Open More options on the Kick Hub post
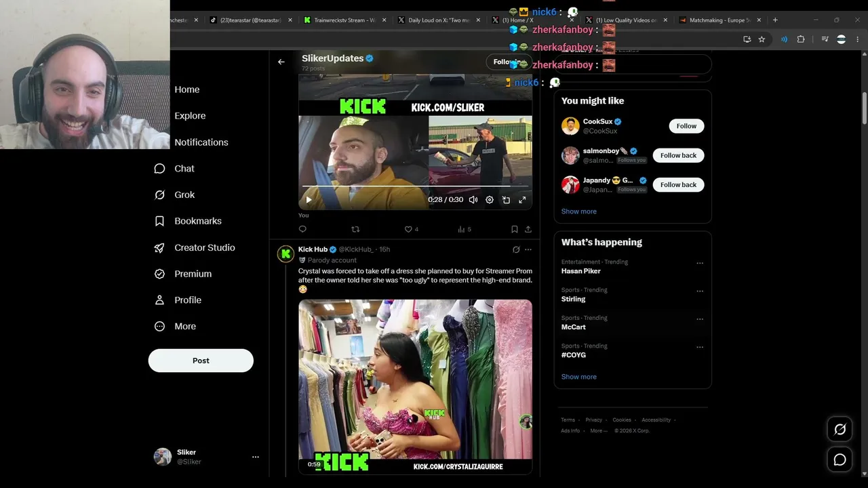 point(528,249)
